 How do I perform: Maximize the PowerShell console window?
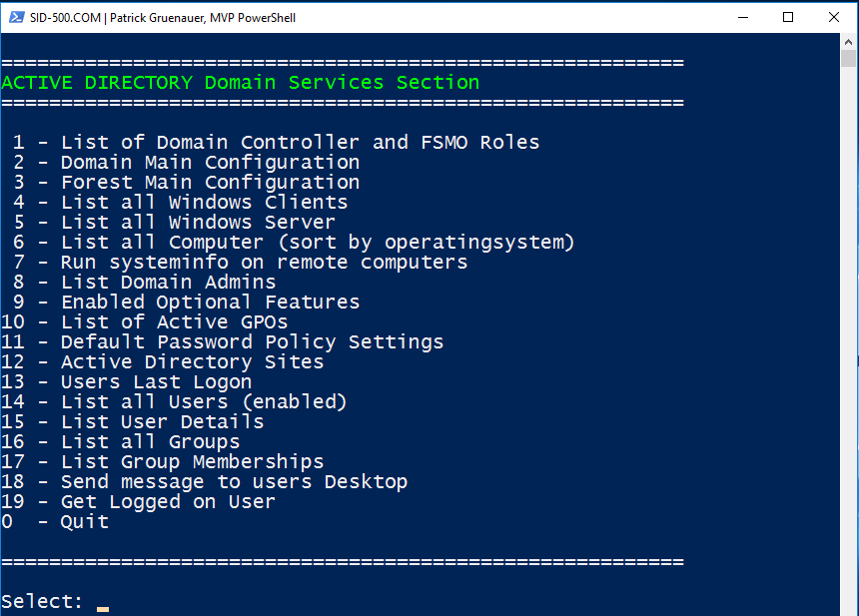pos(788,17)
